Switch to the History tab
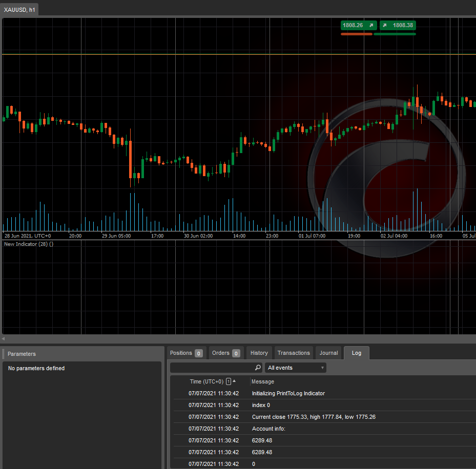The height and width of the screenshot is (469, 476). (259, 353)
